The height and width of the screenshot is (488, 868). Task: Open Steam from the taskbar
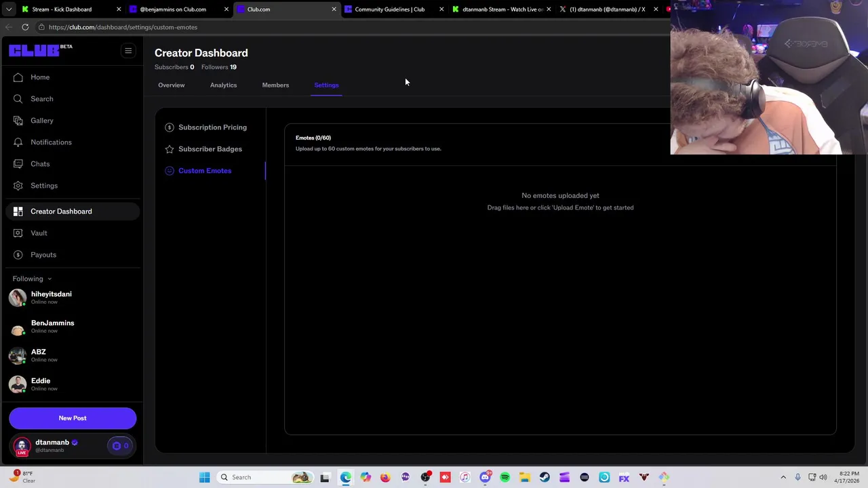[x=545, y=477]
